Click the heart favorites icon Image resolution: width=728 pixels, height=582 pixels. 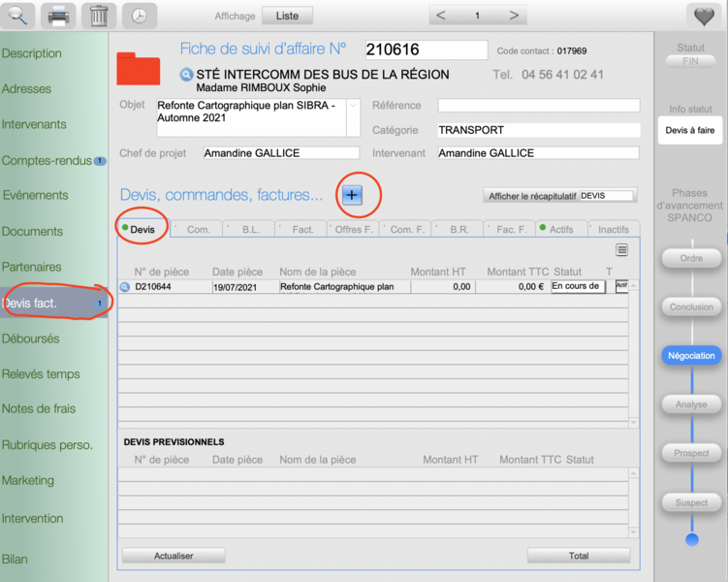point(700,16)
